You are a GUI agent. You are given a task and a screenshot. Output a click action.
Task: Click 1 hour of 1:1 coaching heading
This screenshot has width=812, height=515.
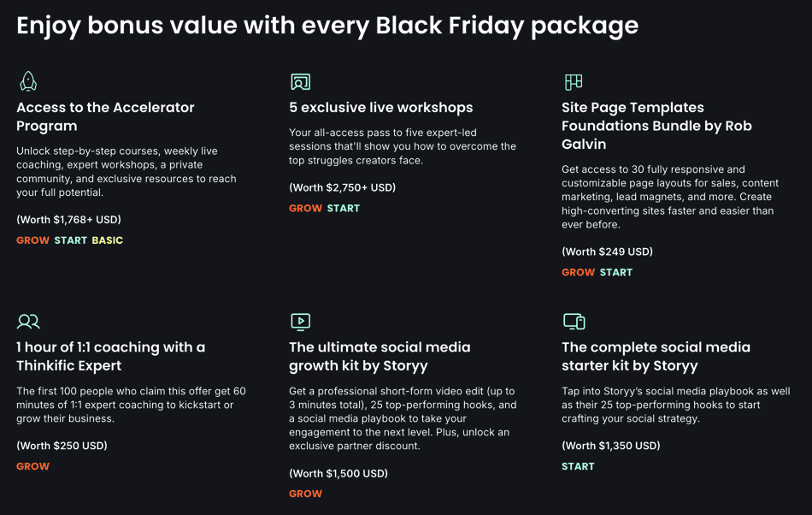[110, 356]
